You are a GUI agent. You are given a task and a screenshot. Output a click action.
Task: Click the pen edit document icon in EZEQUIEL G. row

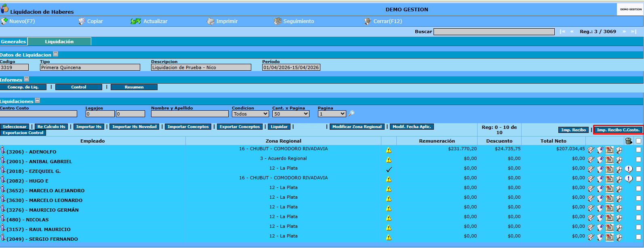pyautogui.click(x=600, y=169)
